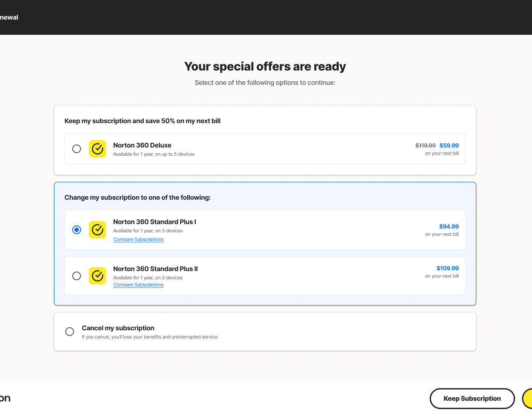This screenshot has height=416, width=532.
Task: Click the Norton 360 Deluxe checkmark icon
Action: click(98, 149)
